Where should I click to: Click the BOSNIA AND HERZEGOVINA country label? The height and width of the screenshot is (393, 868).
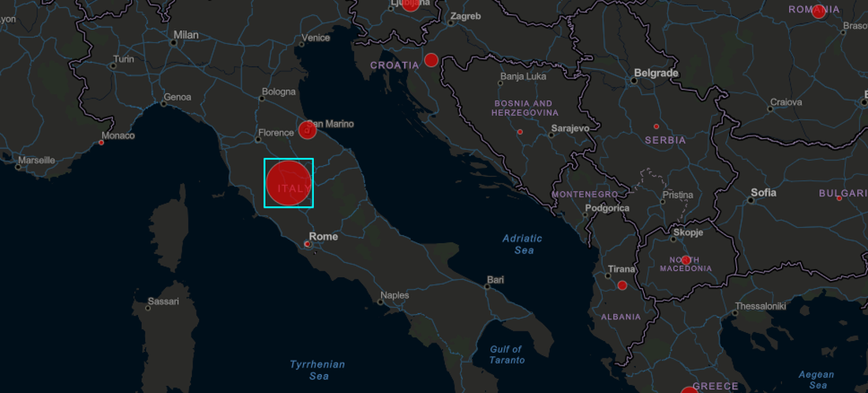525,108
